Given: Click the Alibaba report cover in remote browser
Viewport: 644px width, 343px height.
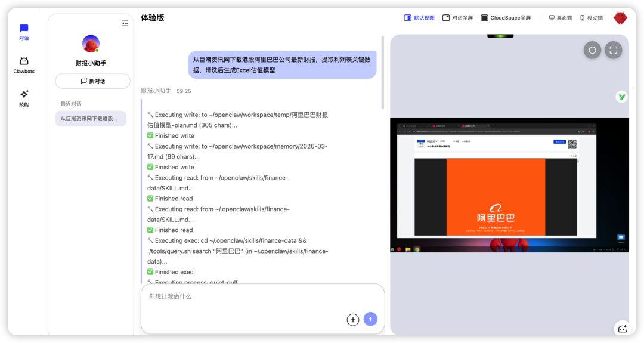Looking at the screenshot, I should [x=496, y=197].
